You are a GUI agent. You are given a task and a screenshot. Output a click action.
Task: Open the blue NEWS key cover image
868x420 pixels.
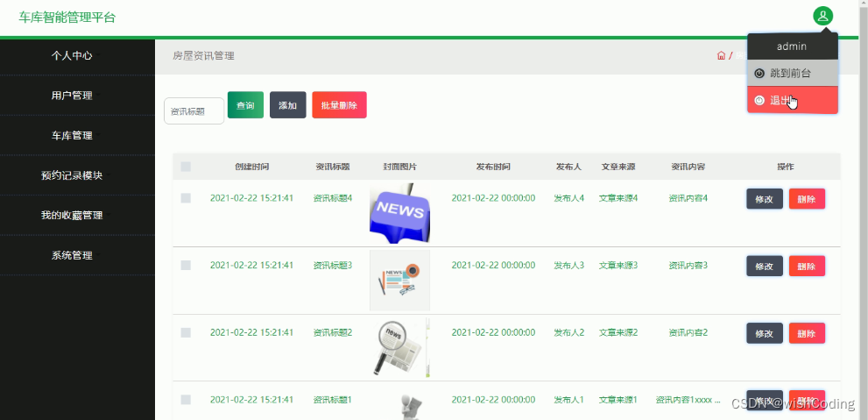click(x=399, y=213)
